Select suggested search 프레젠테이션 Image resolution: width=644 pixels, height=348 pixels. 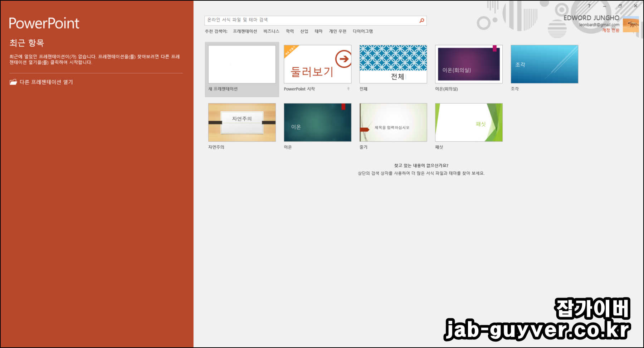(x=245, y=32)
